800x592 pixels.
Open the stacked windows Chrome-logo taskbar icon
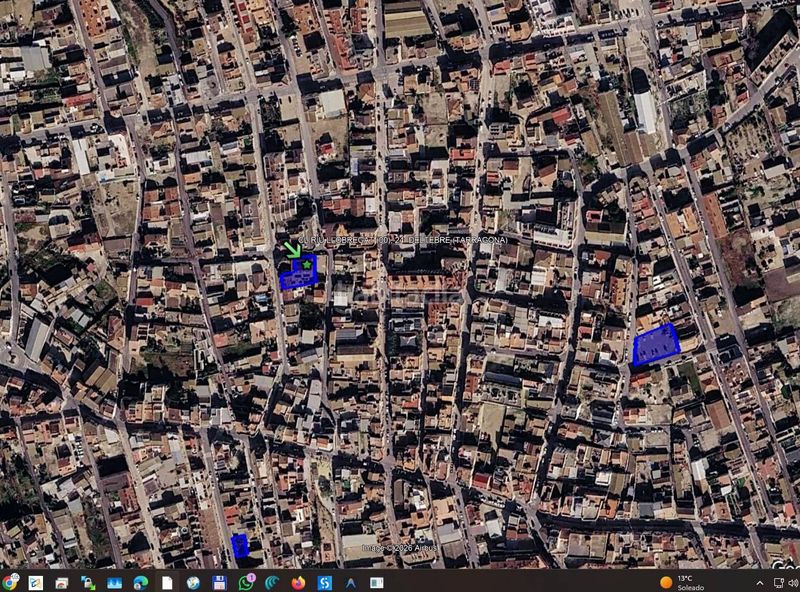pos(62,582)
